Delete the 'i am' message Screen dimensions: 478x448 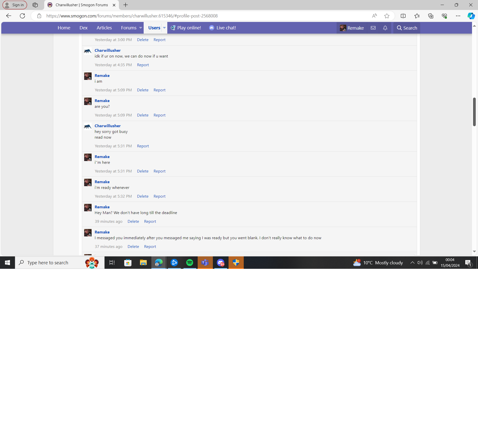[143, 90]
